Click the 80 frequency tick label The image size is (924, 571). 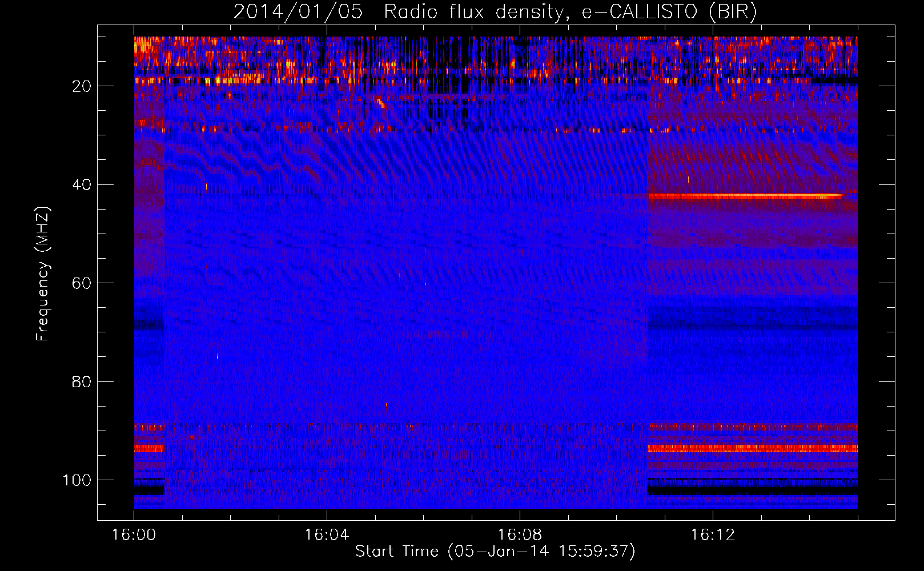pos(82,381)
